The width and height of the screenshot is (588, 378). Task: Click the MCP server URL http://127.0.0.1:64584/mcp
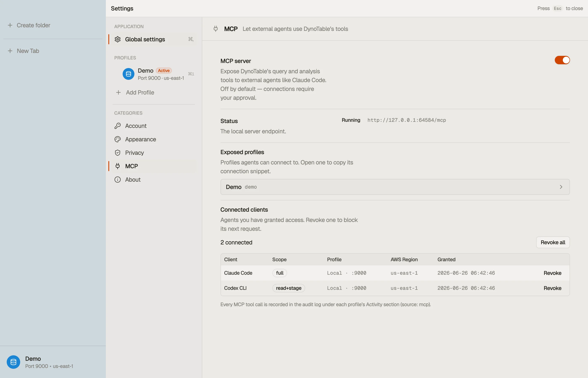coord(406,120)
